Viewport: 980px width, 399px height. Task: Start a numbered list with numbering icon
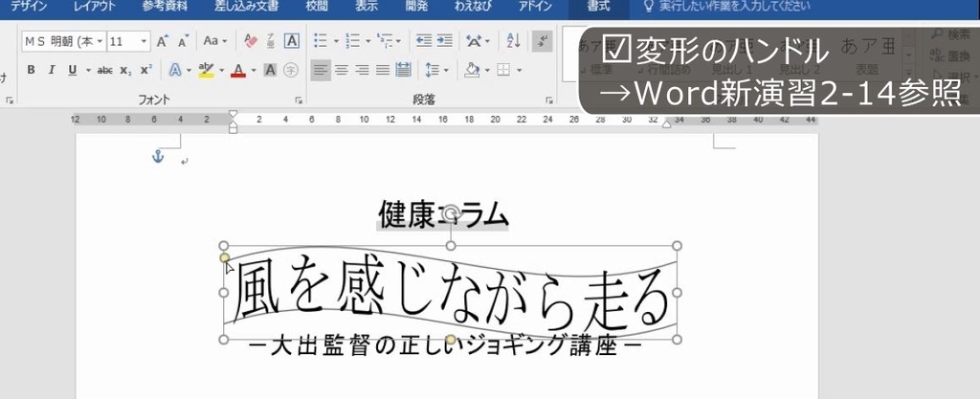coord(352,41)
